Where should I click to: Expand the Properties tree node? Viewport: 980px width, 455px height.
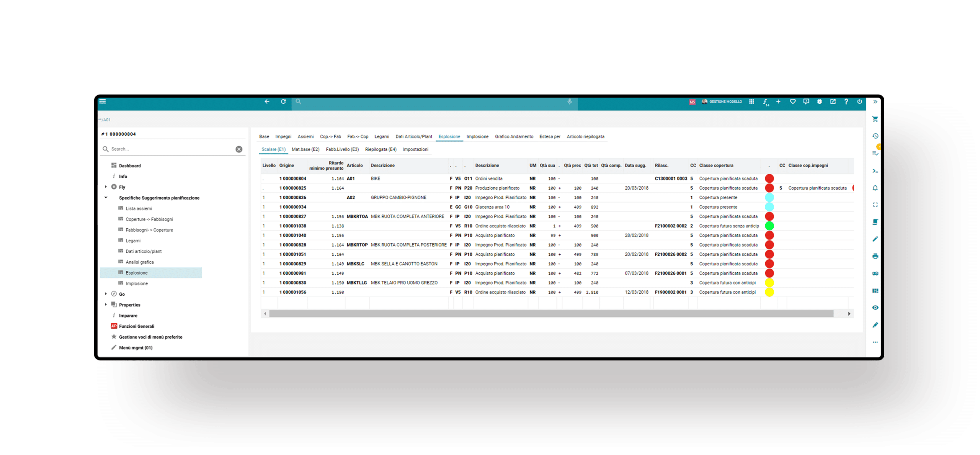click(106, 304)
